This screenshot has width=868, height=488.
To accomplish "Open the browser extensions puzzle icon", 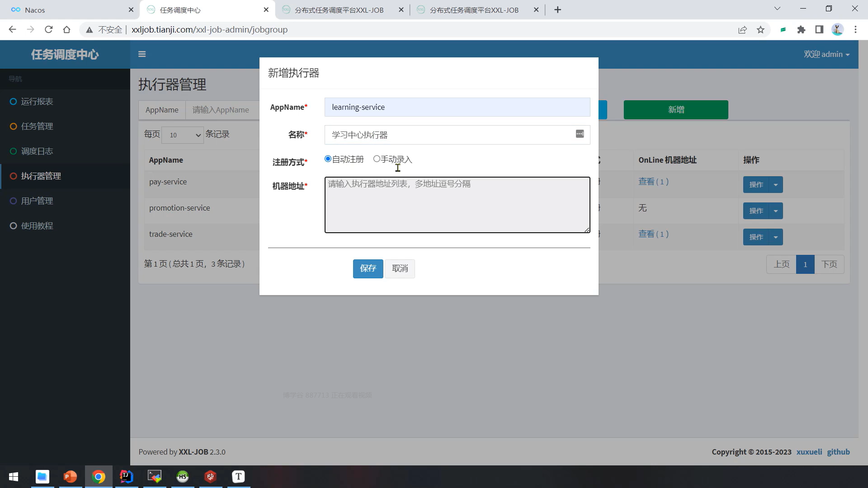I will coord(801,30).
